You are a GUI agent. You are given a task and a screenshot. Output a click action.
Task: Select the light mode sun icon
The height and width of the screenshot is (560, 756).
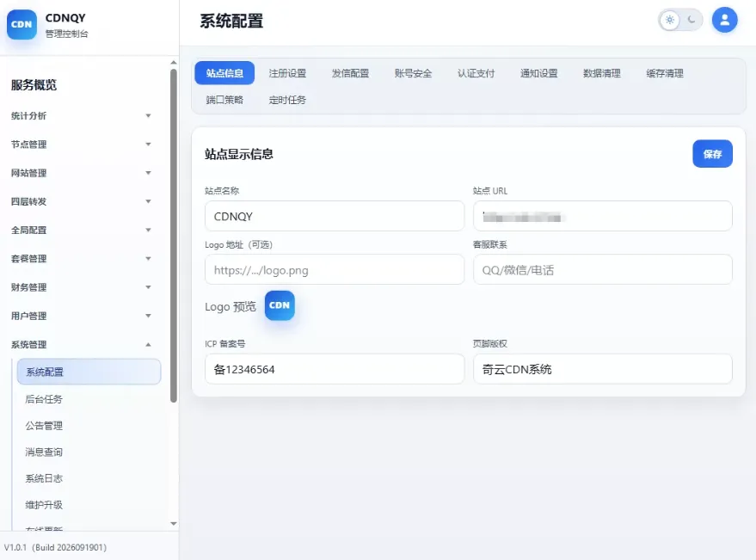(x=670, y=21)
